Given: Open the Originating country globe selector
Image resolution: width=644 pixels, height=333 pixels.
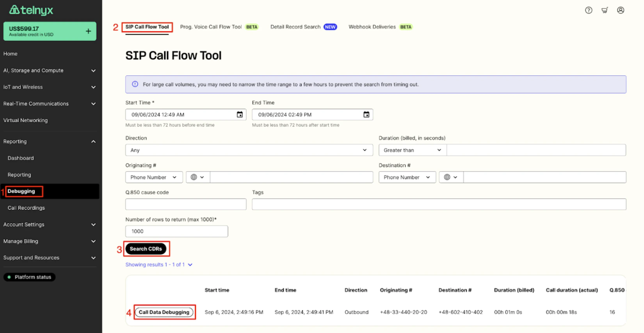Looking at the screenshot, I should pos(197,177).
